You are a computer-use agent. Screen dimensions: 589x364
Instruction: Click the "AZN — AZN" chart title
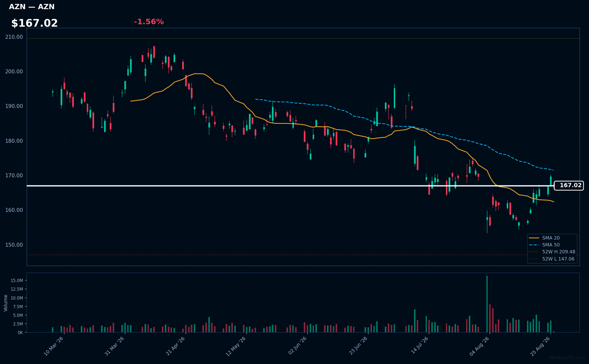32,7
